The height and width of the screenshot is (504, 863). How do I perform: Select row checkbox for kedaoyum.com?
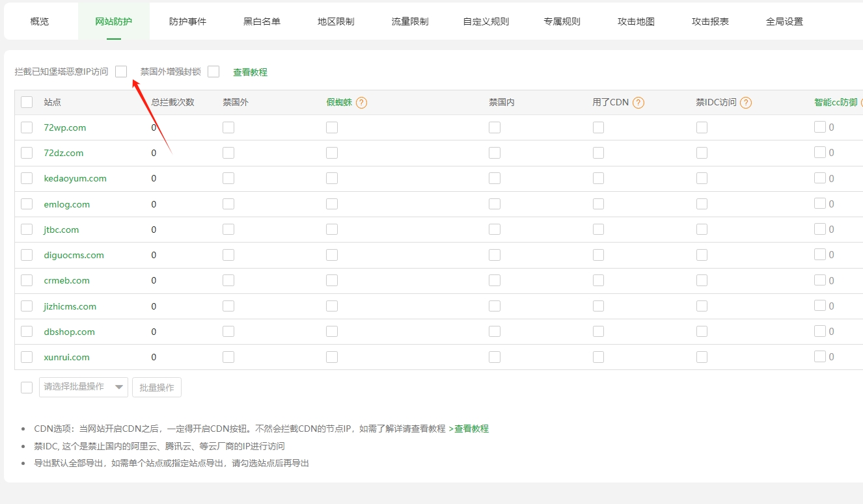coord(27,178)
